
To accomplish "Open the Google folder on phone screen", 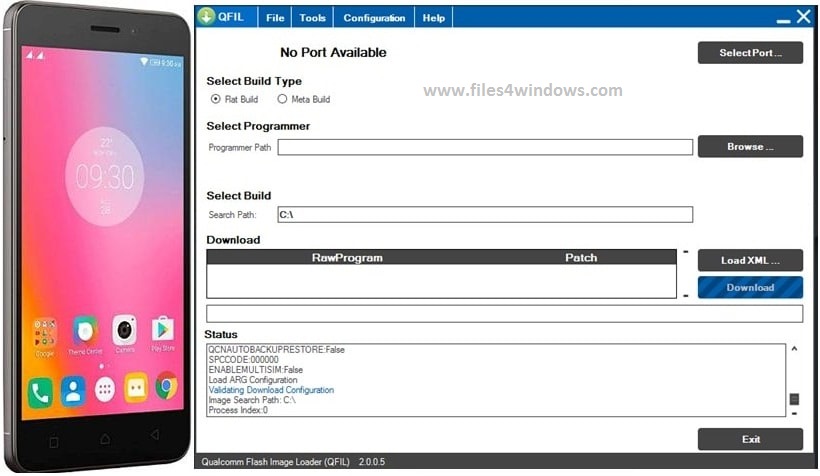I will point(44,338).
